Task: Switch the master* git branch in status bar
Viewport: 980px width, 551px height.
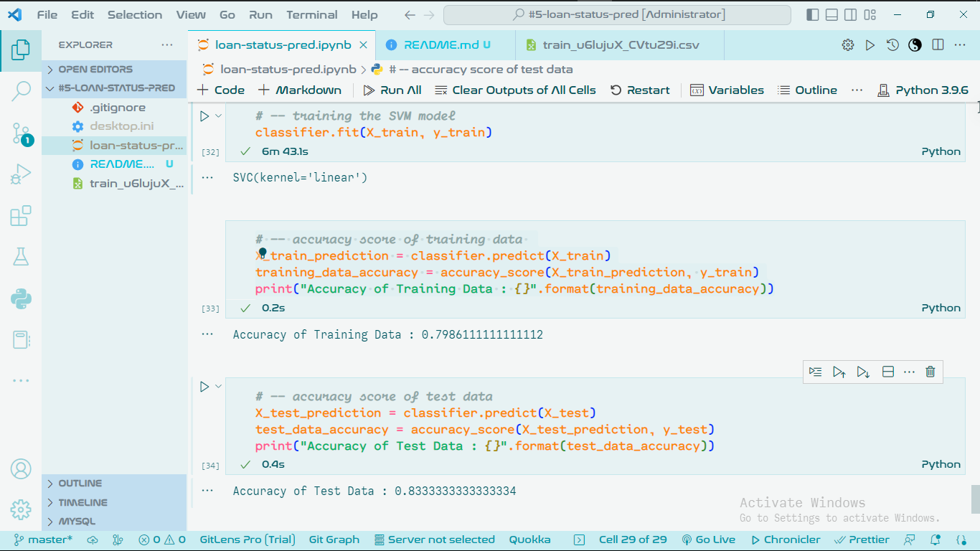Action: click(x=42, y=540)
